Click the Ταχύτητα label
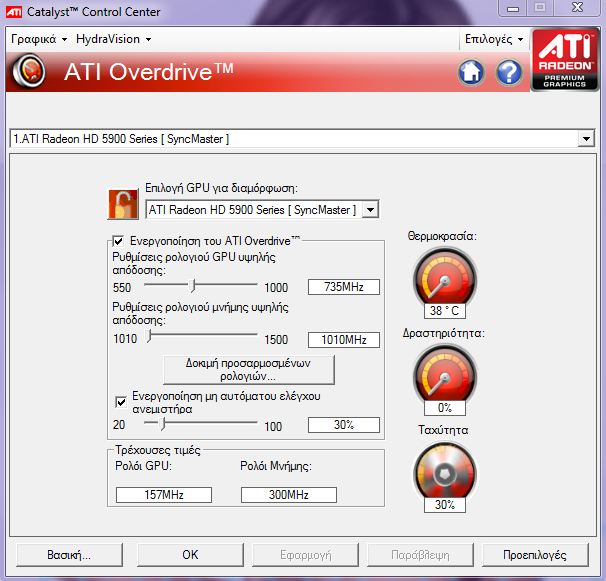The image size is (606, 581). (x=443, y=430)
